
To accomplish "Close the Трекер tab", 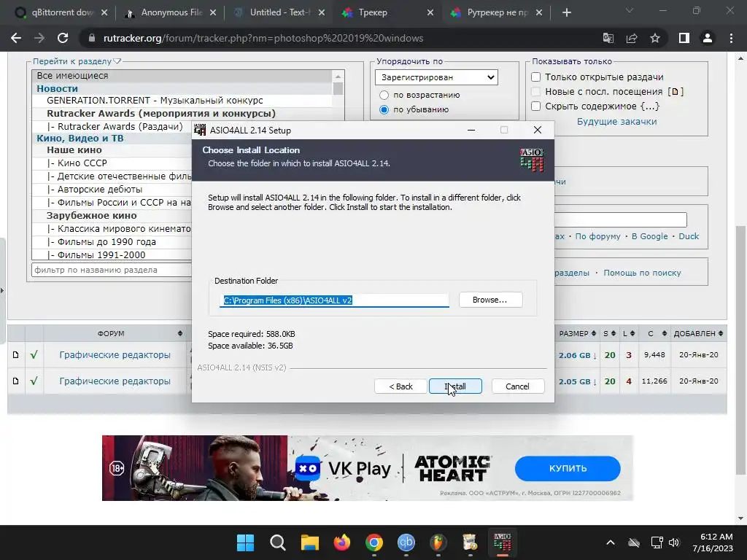I will click(430, 12).
